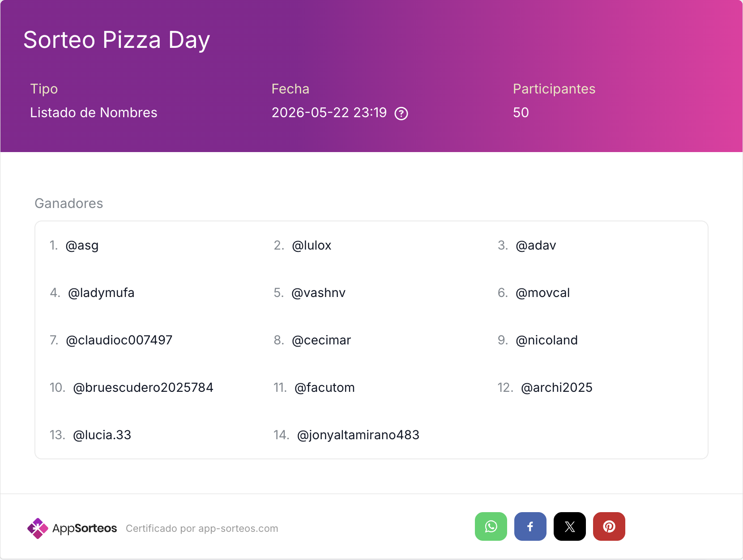Click winner @ladymufa entry
This screenshot has height=560, width=743.
point(101,293)
